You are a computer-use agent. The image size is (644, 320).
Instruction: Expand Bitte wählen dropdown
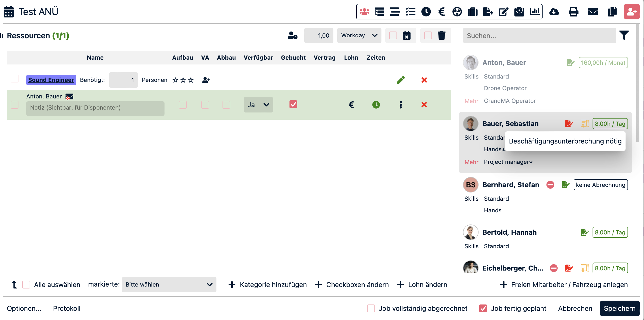169,285
